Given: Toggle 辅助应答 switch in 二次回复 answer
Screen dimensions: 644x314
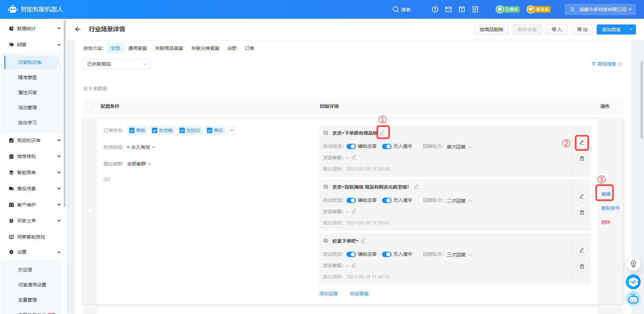Looking at the screenshot, I should [351, 200].
